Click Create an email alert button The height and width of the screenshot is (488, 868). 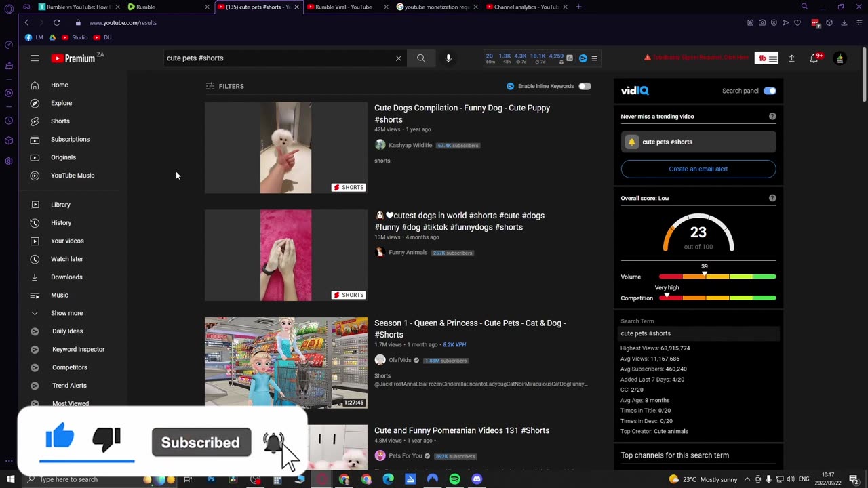click(x=698, y=169)
